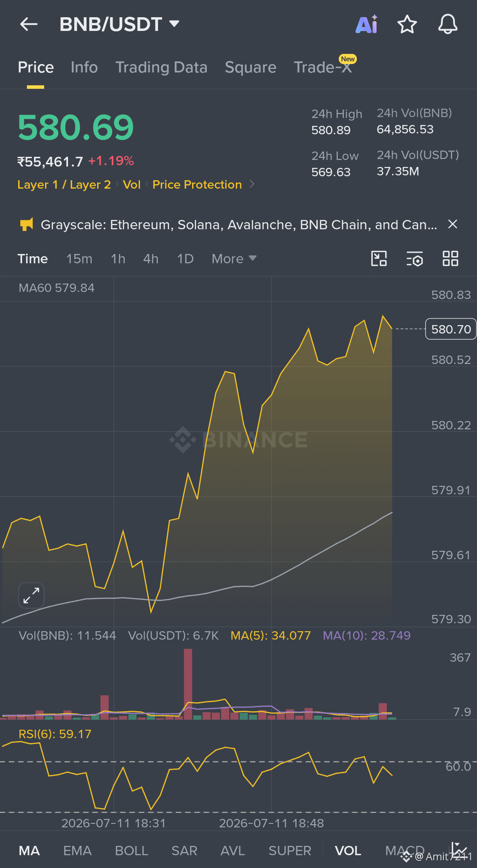Image resolution: width=477 pixels, height=868 pixels.
Task: Tap the Layer 1 / Layer 2 tag
Action: coord(64,185)
